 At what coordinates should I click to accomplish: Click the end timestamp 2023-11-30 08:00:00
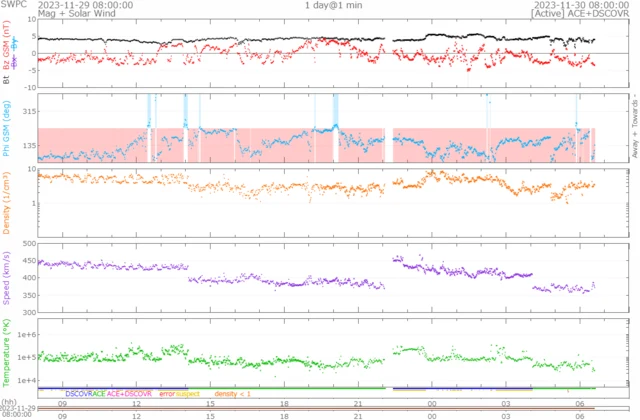click(x=581, y=5)
